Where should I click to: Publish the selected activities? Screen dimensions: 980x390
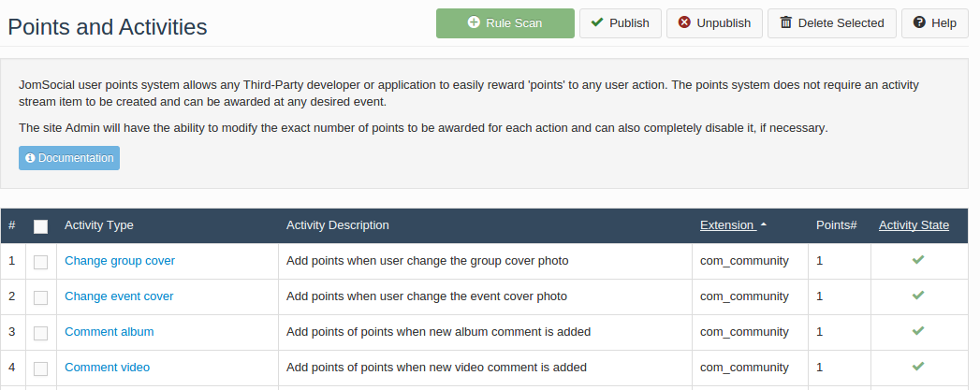620,23
